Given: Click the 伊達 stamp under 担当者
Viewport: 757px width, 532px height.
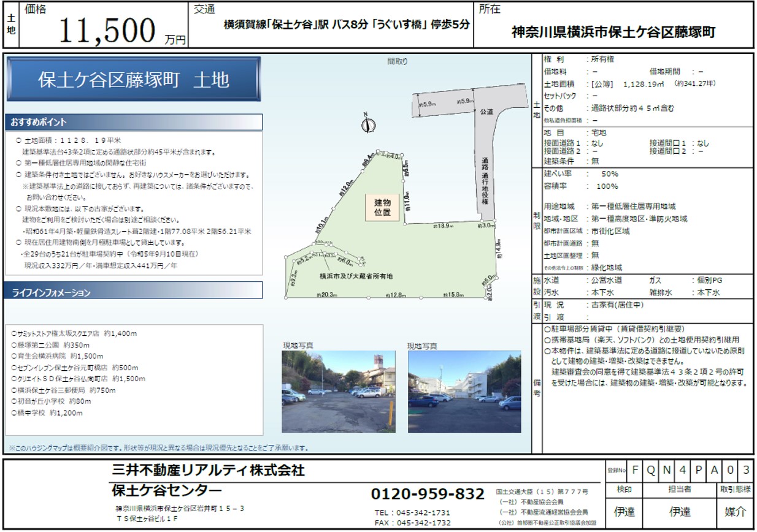Looking at the screenshot, I should (679, 511).
